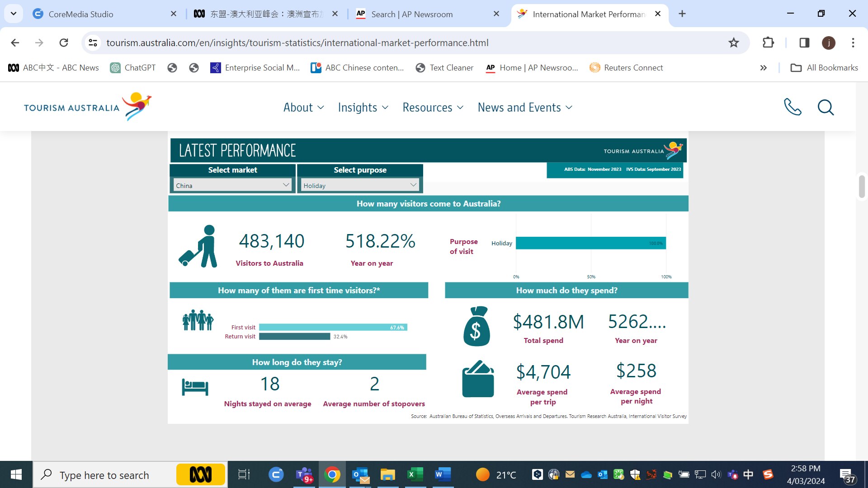This screenshot has height=488, width=868.
Task: Show hidden bookmarks with double chevron
Action: 764,68
